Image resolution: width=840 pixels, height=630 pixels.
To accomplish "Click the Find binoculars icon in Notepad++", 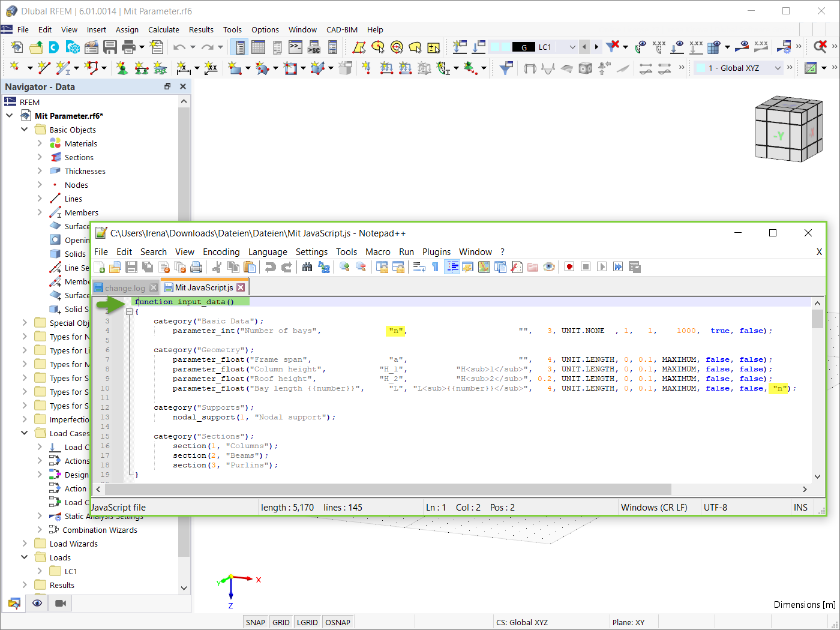I will (x=307, y=267).
